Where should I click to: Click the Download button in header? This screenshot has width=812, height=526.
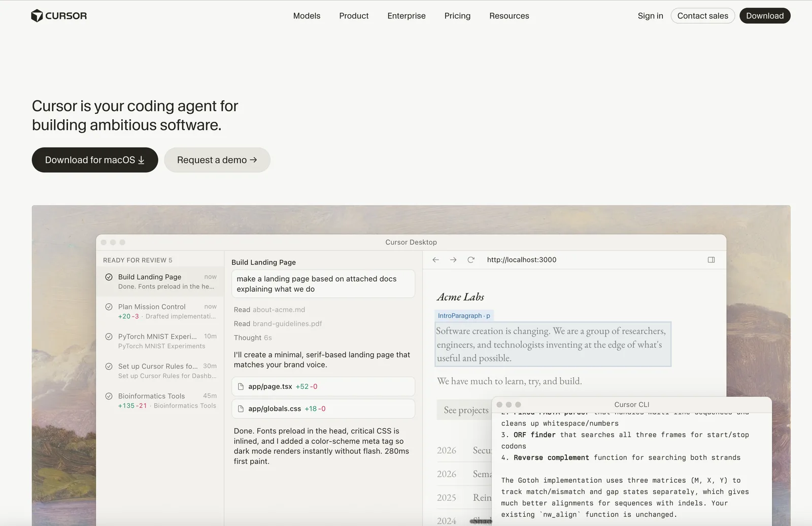tap(765, 16)
